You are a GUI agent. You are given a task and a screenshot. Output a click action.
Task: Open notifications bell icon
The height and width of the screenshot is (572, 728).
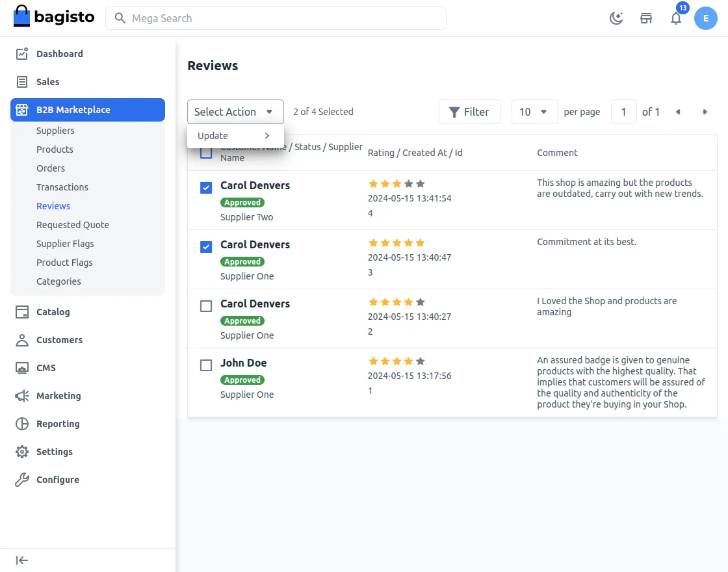point(676,18)
